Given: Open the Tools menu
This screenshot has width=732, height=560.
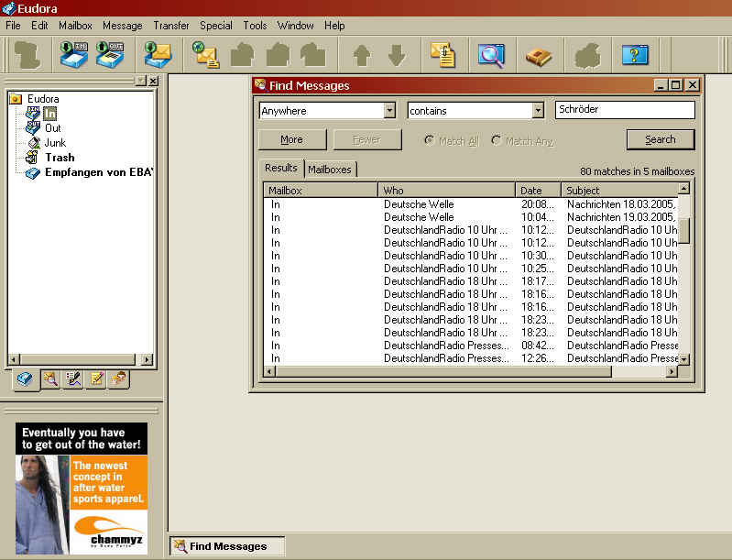Looking at the screenshot, I should point(255,26).
